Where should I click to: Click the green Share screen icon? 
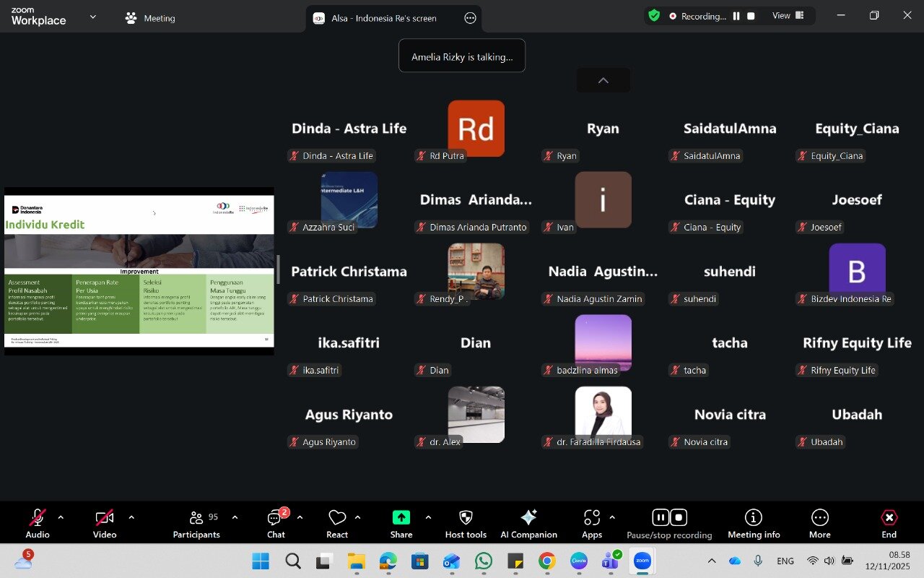pyautogui.click(x=401, y=517)
